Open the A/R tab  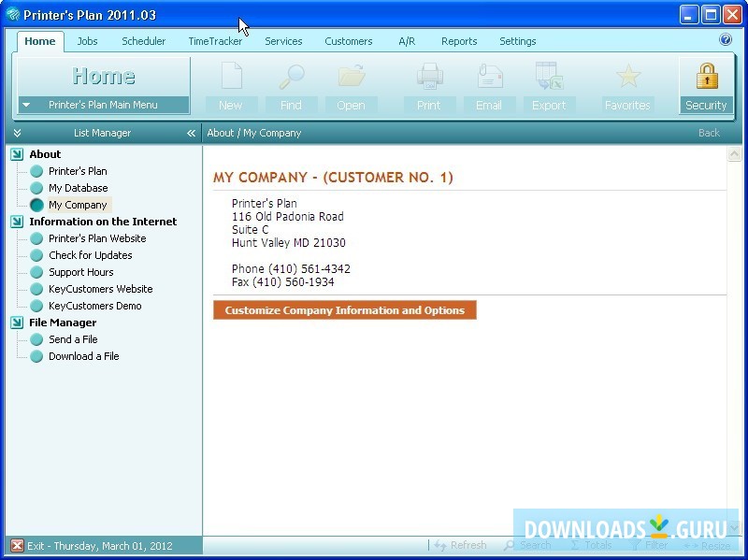click(407, 41)
